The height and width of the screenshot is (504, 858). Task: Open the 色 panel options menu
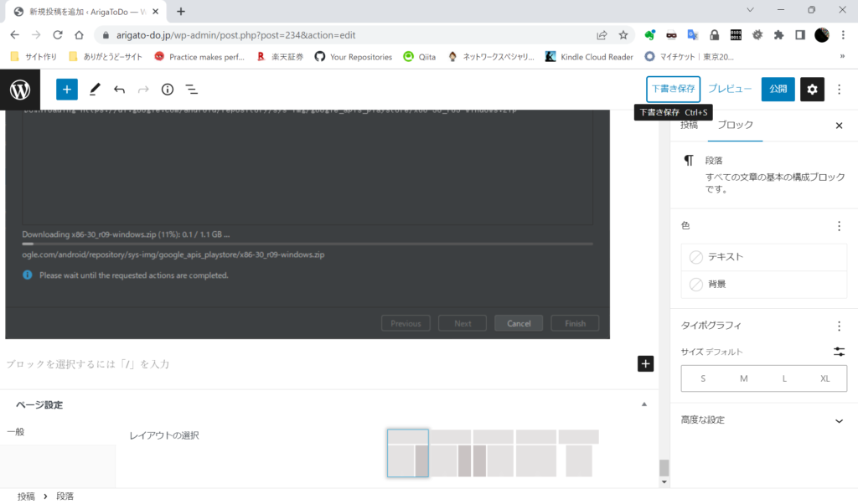(x=839, y=226)
